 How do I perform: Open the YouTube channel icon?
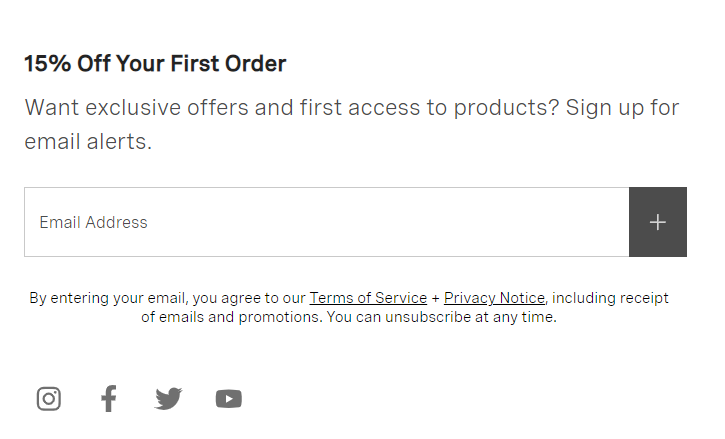[228, 399]
